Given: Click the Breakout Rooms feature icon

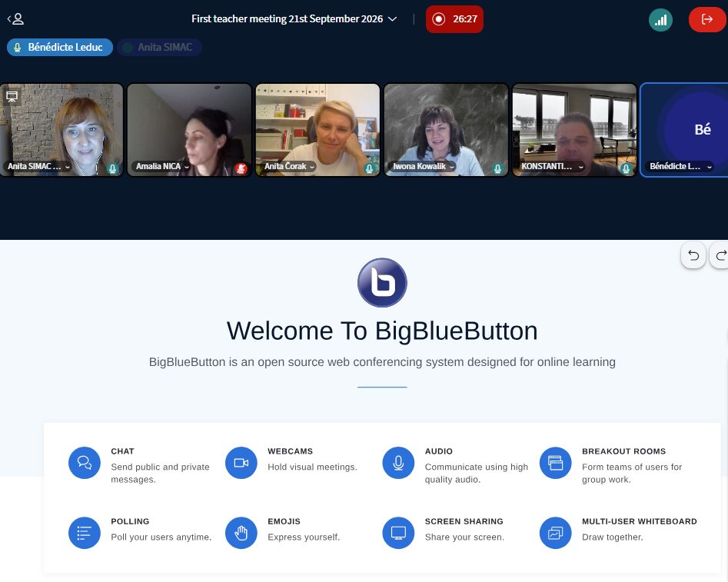Looking at the screenshot, I should 555,463.
